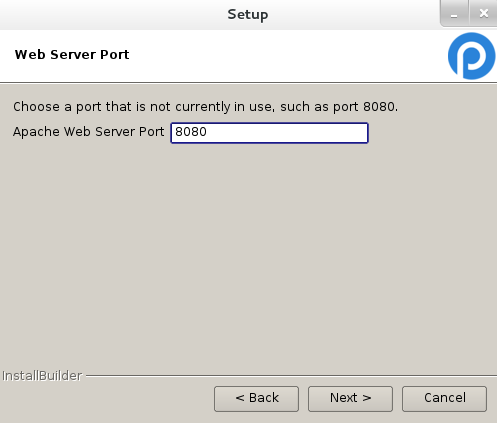Focus the Apache Web Server Port field

pyautogui.click(x=269, y=133)
